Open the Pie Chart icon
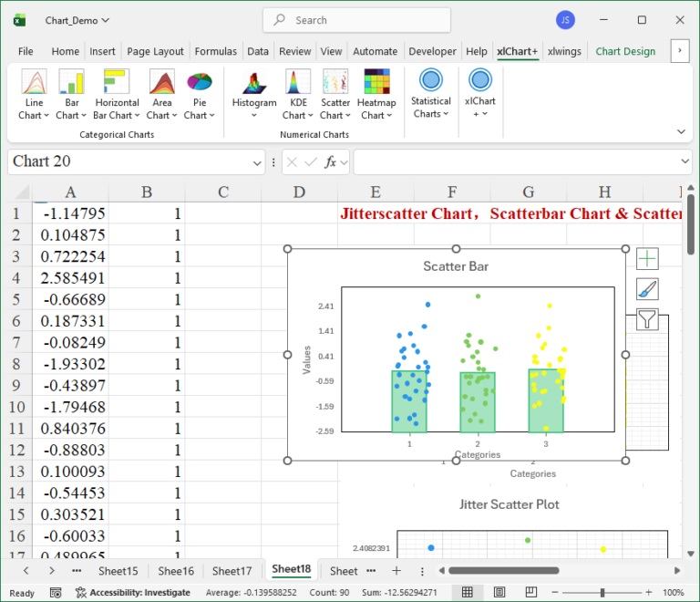 (x=200, y=81)
